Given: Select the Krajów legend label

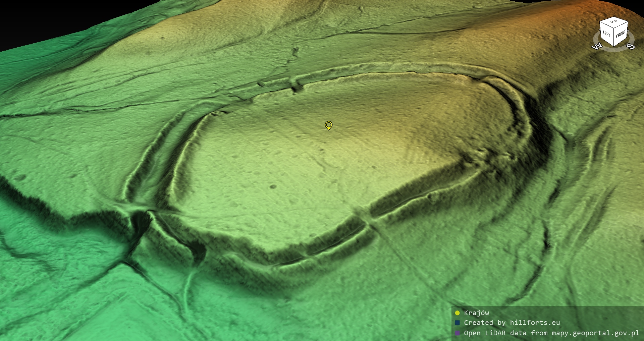Looking at the screenshot, I should 476,313.
